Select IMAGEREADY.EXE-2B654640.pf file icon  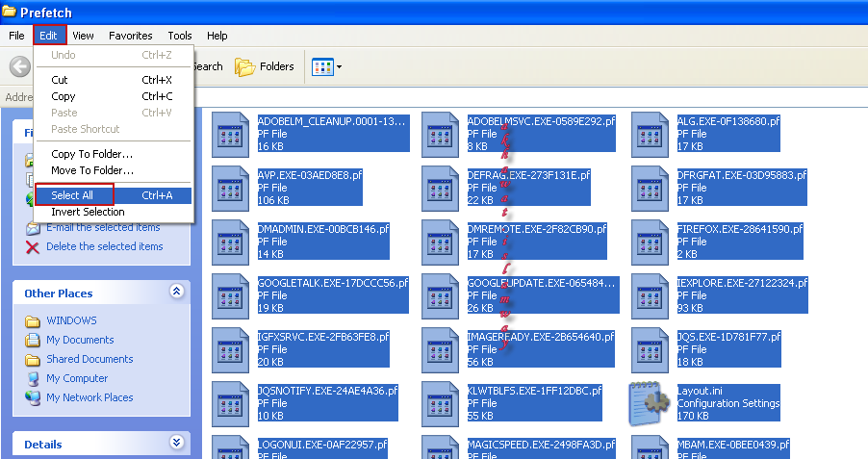tap(440, 350)
